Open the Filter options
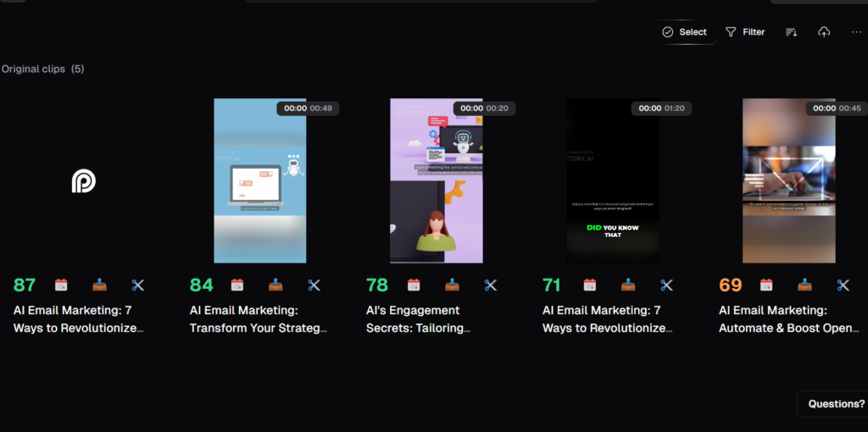 coord(745,32)
